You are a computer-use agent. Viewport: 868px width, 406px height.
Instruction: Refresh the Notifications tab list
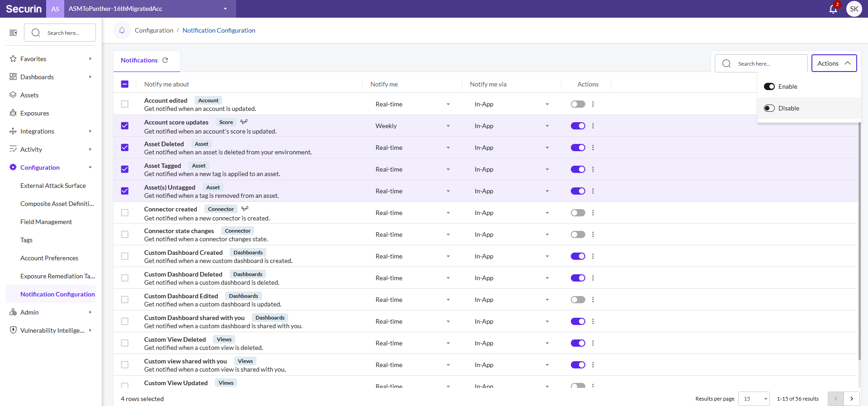click(165, 60)
